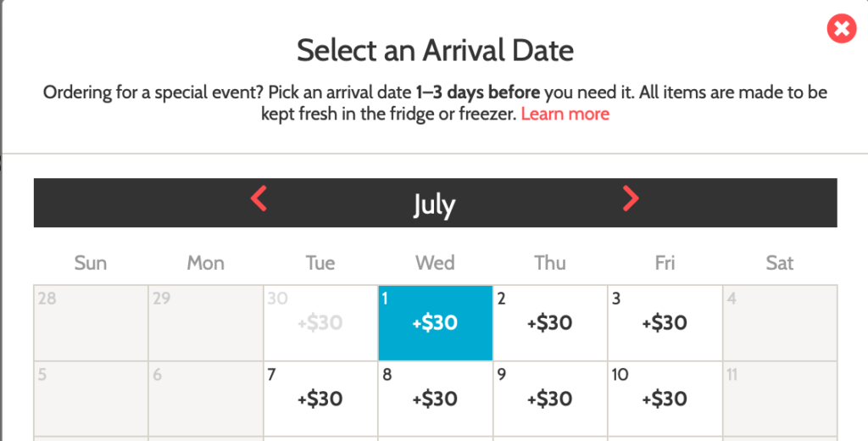Click the July month header label
Image resolution: width=868 pixels, height=441 pixels.
tap(435, 204)
